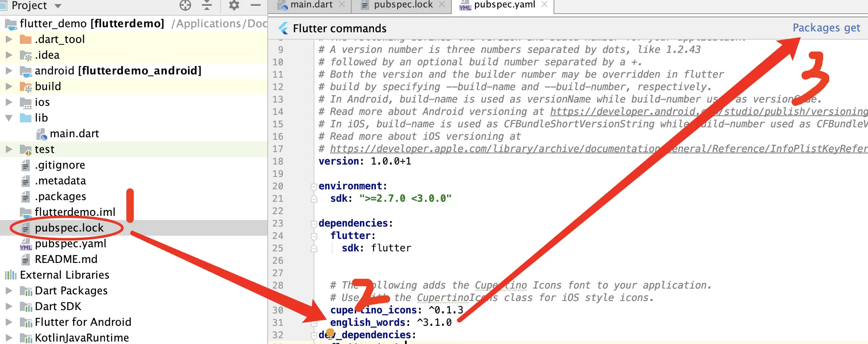The height and width of the screenshot is (344, 868).
Task: Click the cupertino_icons dependency line
Action: click(x=397, y=310)
